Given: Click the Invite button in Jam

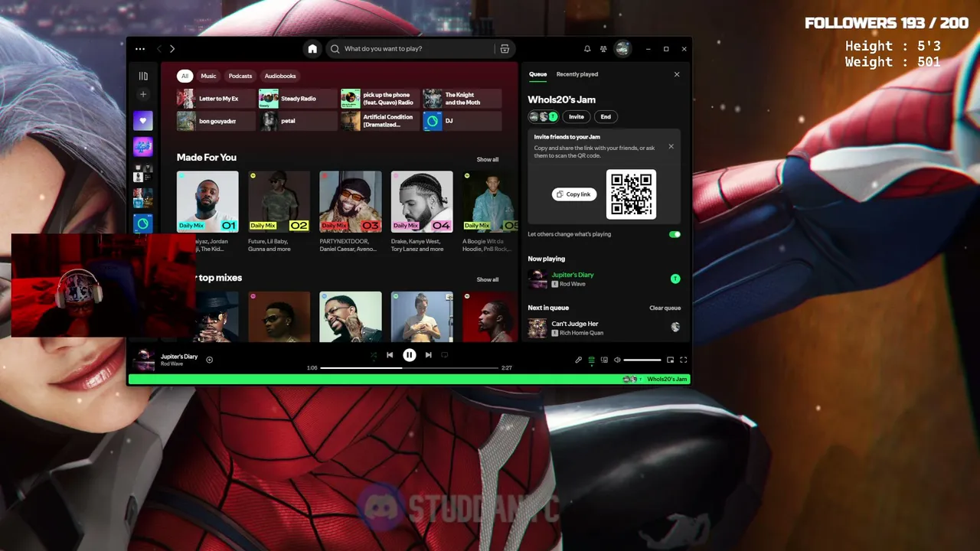Looking at the screenshot, I should click(x=577, y=116).
